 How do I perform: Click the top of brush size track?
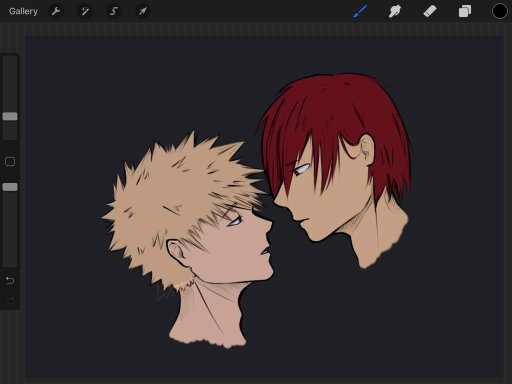10,60
